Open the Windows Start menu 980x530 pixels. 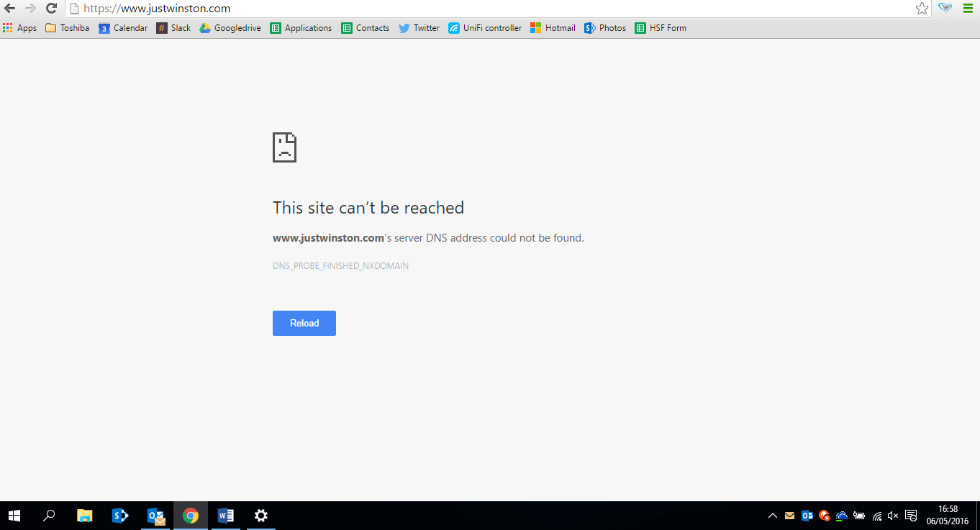tap(14, 516)
